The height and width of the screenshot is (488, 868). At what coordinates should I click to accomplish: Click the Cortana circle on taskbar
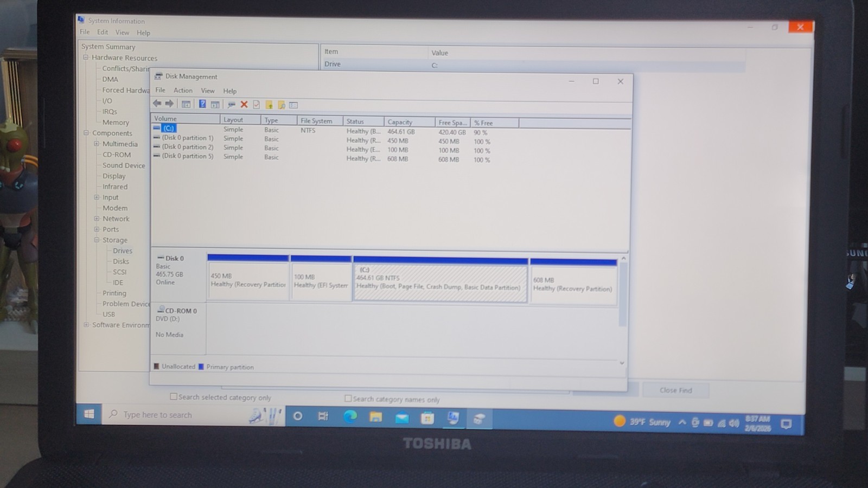(297, 416)
